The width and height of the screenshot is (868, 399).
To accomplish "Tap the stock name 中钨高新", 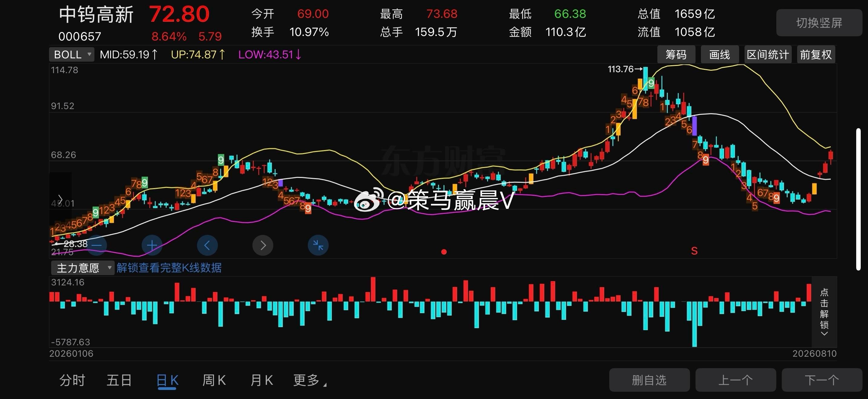I will click(96, 15).
